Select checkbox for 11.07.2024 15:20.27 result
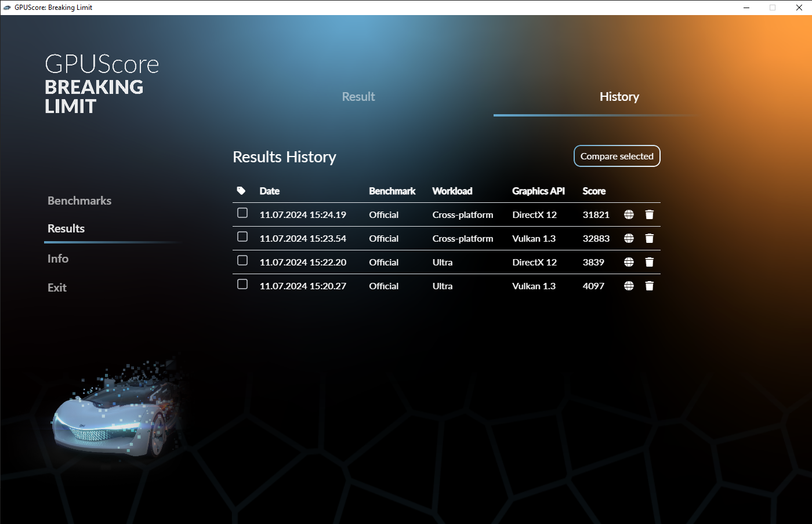The image size is (812, 524). 242,284
